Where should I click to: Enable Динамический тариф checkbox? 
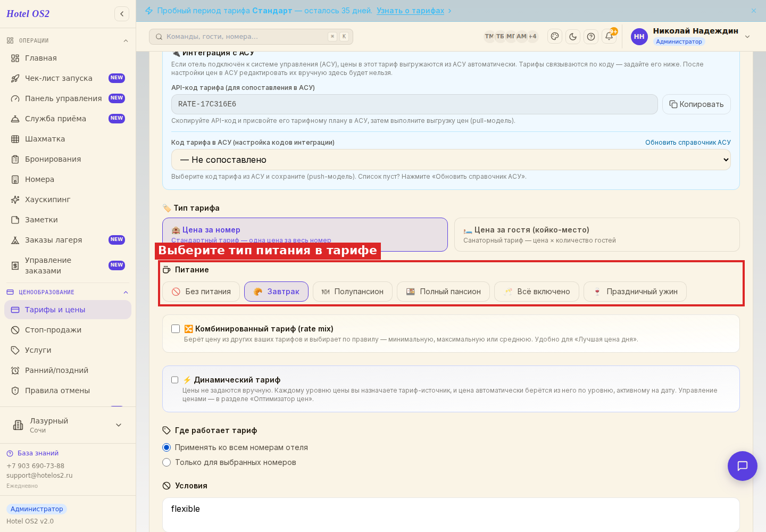pyautogui.click(x=175, y=380)
